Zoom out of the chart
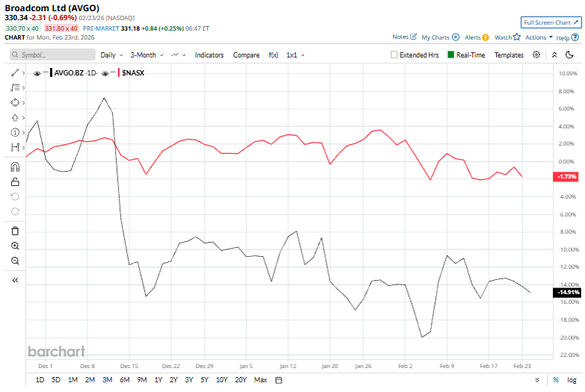Viewport: 585px width, 392px height. 15,261
